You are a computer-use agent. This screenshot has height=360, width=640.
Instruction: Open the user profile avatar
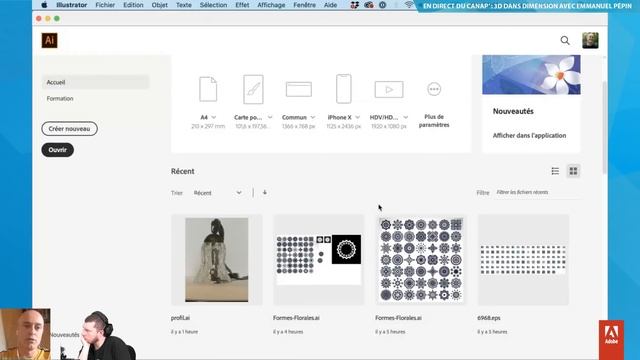(590, 40)
